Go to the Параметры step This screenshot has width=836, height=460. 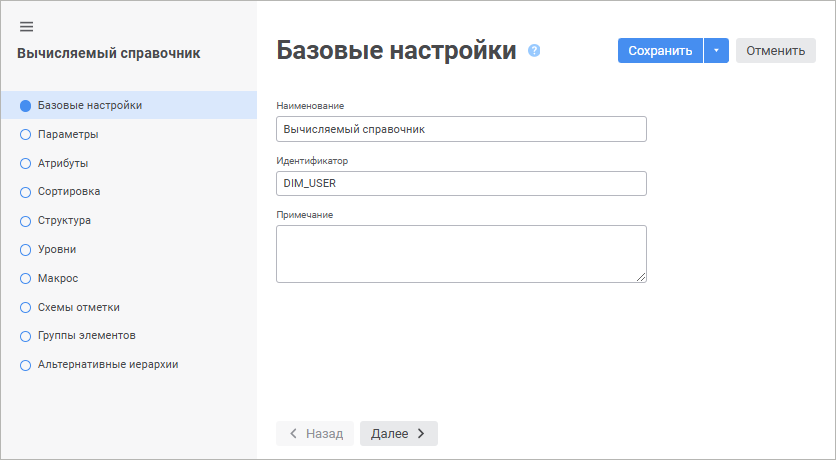(x=67, y=134)
